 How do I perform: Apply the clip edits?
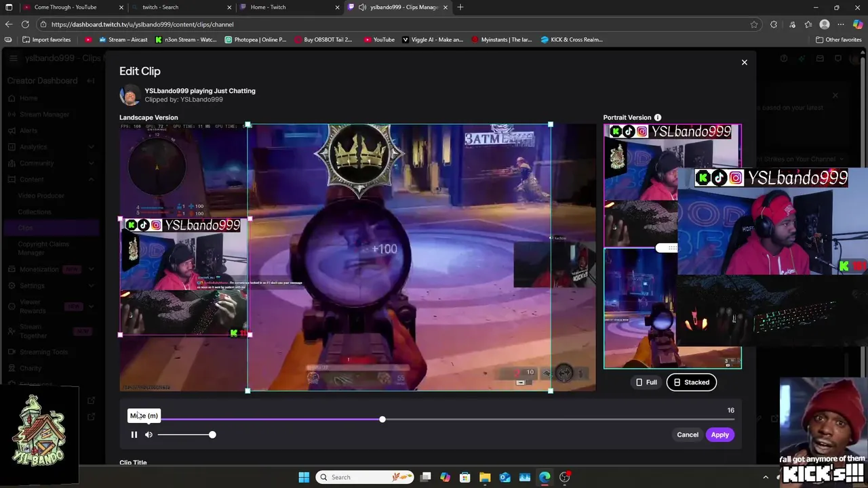720,434
